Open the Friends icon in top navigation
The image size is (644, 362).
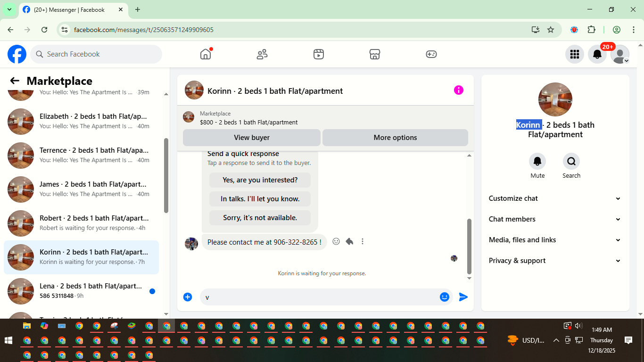tap(262, 54)
